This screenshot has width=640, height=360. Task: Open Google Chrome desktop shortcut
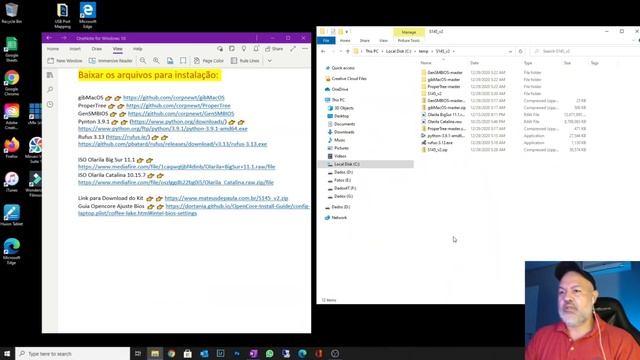[11, 83]
